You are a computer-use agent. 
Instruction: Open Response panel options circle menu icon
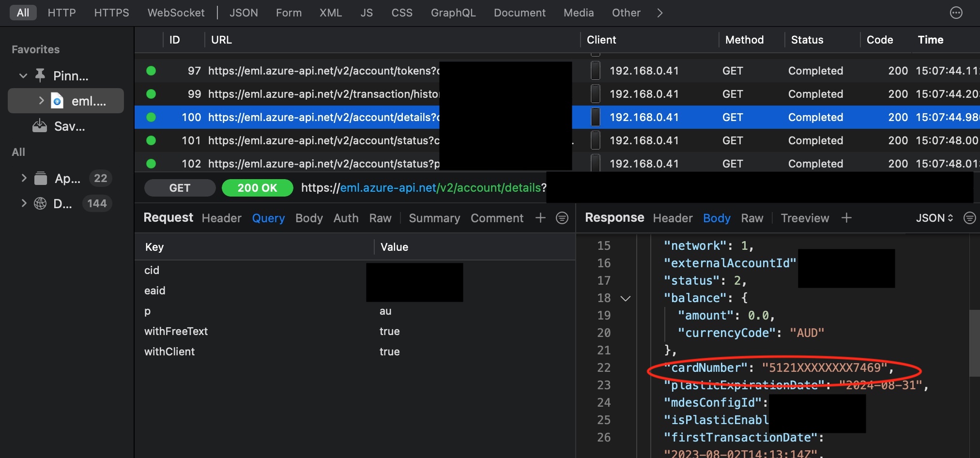(969, 218)
